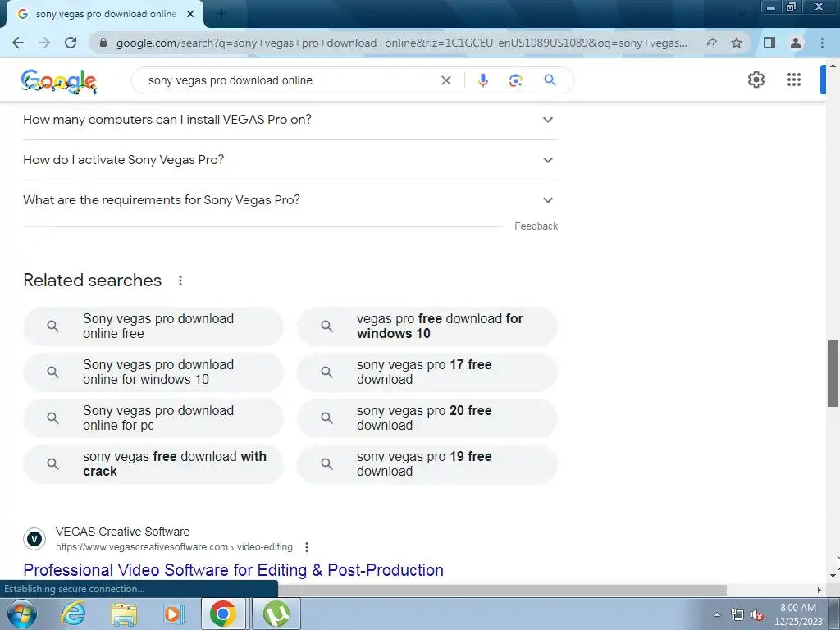Clear the search box with the X icon
This screenshot has width=840, height=630.
coord(445,80)
